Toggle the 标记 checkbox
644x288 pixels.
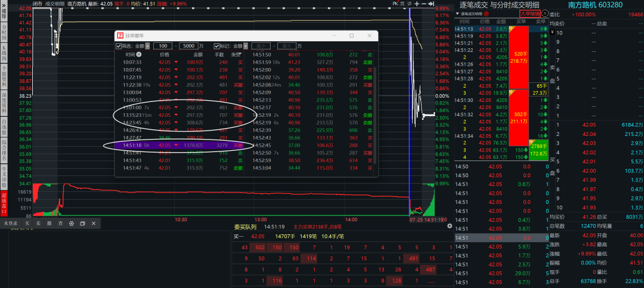217,46
